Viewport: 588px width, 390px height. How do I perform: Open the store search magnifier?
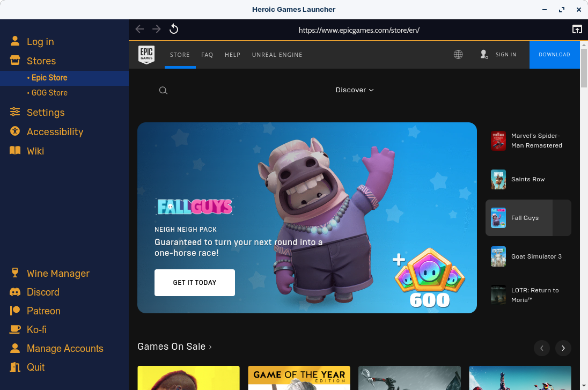pyautogui.click(x=163, y=90)
